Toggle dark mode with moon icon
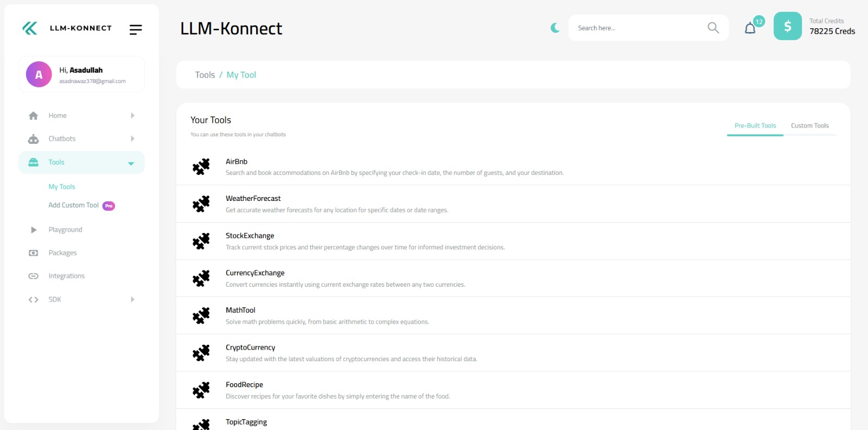868x430 pixels. pyautogui.click(x=554, y=28)
